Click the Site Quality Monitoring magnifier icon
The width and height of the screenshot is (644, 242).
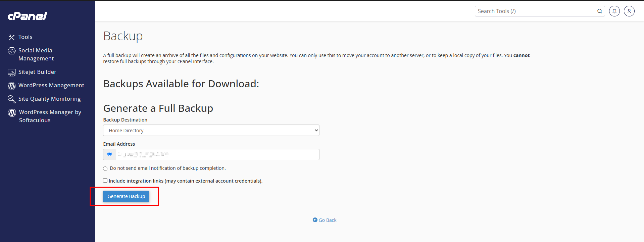[x=12, y=99]
